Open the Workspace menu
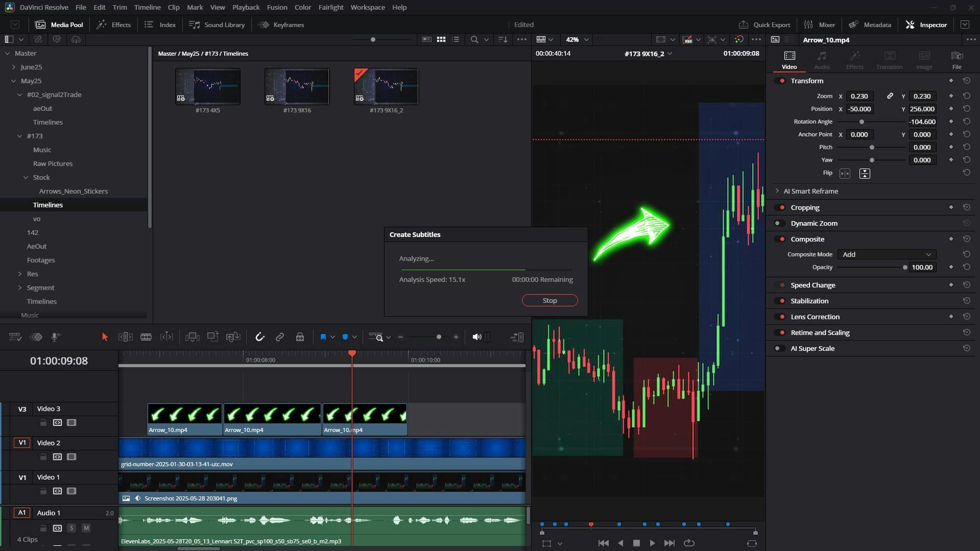The height and width of the screenshot is (551, 980). click(x=368, y=7)
